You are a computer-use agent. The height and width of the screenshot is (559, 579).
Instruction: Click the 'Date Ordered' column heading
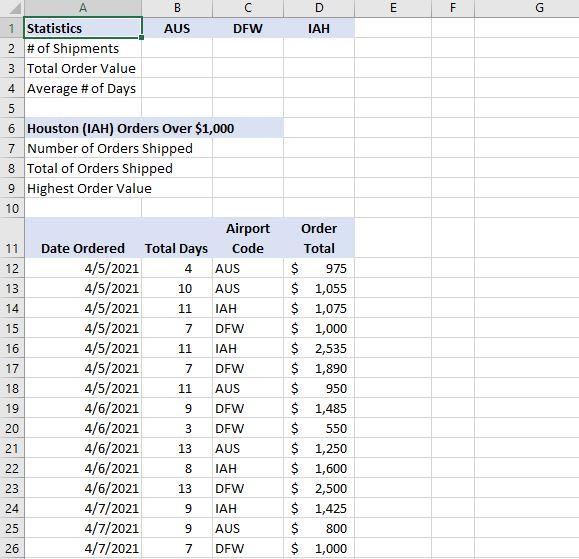(x=83, y=238)
